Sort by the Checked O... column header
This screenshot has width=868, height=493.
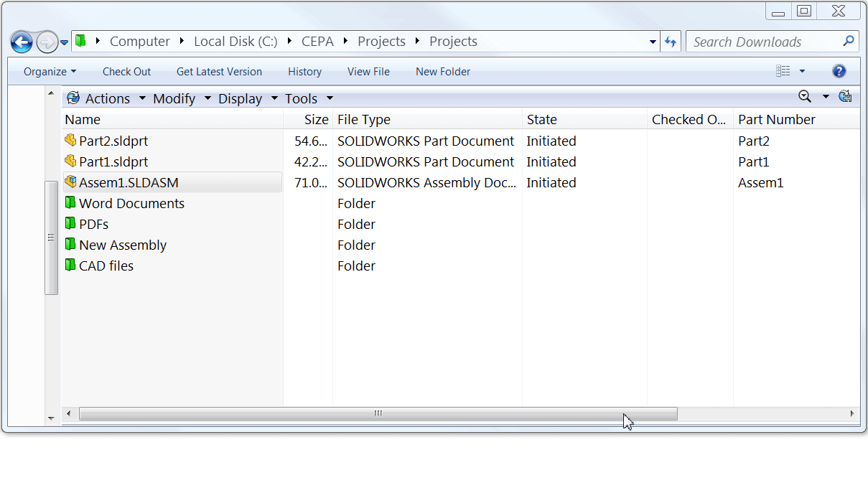(x=690, y=120)
